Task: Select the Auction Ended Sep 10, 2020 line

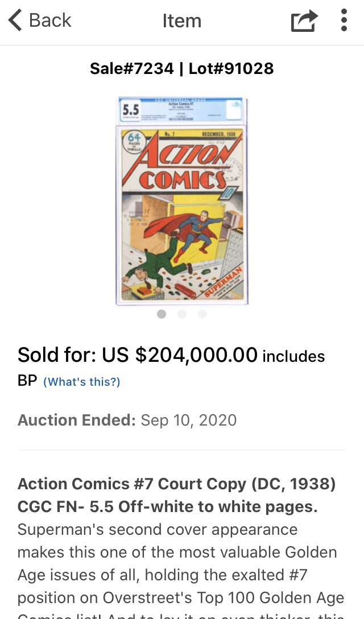Action: 127,420
